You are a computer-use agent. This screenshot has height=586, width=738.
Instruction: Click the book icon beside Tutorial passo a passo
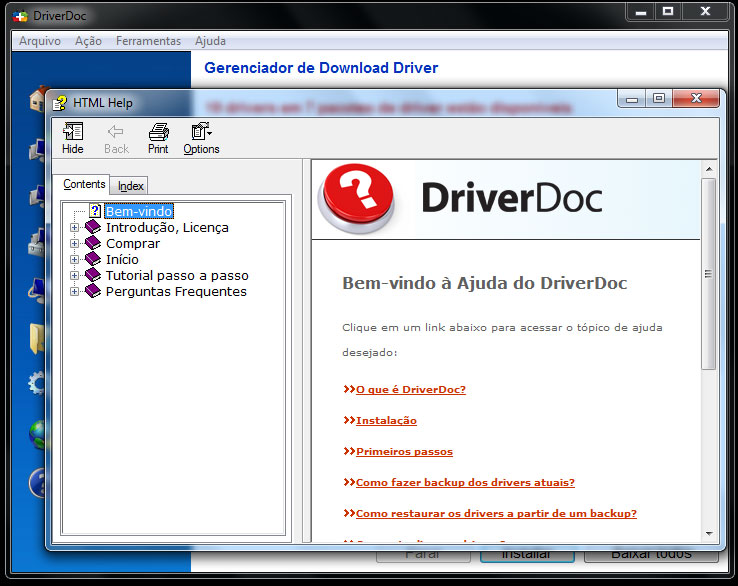point(93,275)
